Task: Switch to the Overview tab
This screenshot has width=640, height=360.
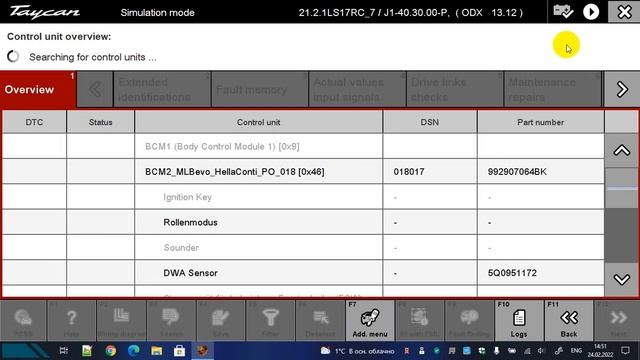Action: [x=38, y=89]
